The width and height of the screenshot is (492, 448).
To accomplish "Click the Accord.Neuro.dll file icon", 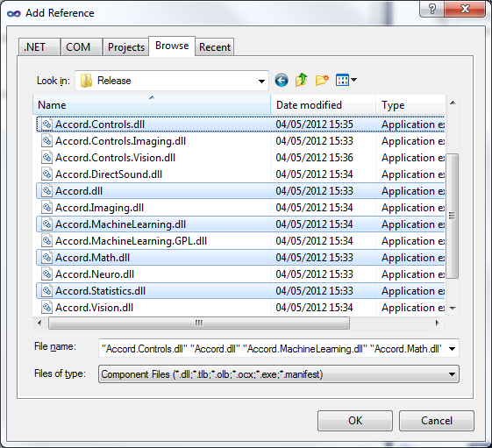I will tap(46, 274).
